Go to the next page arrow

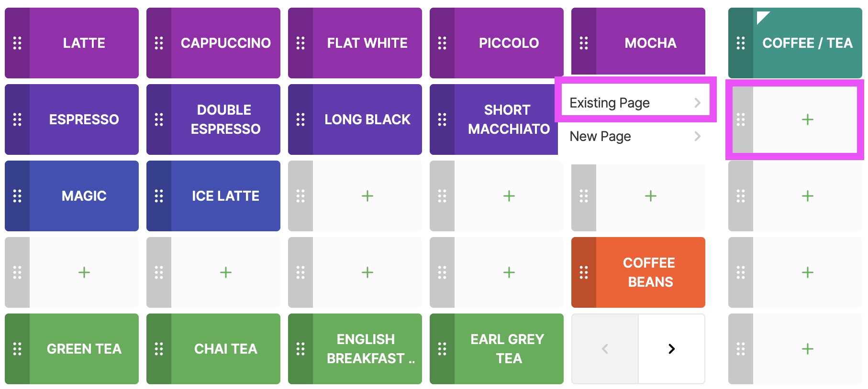671,349
